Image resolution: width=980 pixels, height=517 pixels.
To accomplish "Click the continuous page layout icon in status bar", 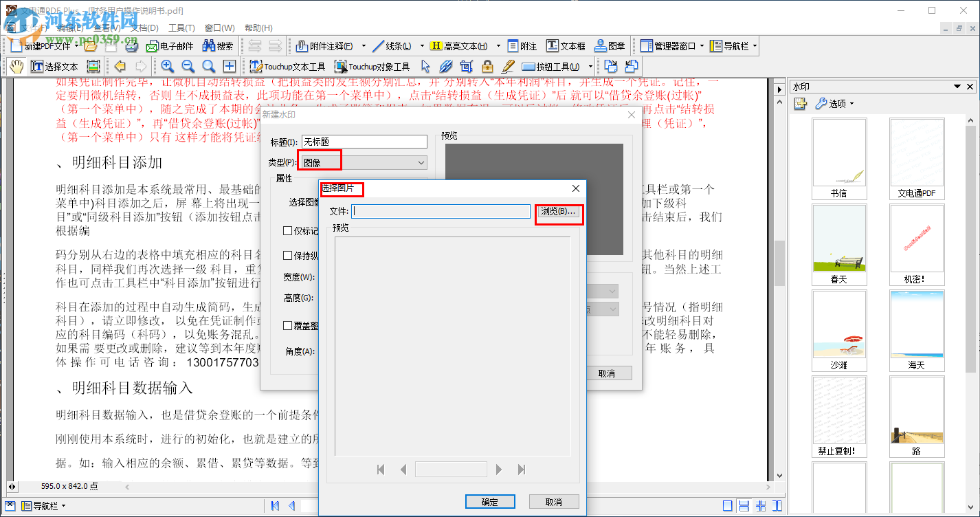I will (x=744, y=506).
